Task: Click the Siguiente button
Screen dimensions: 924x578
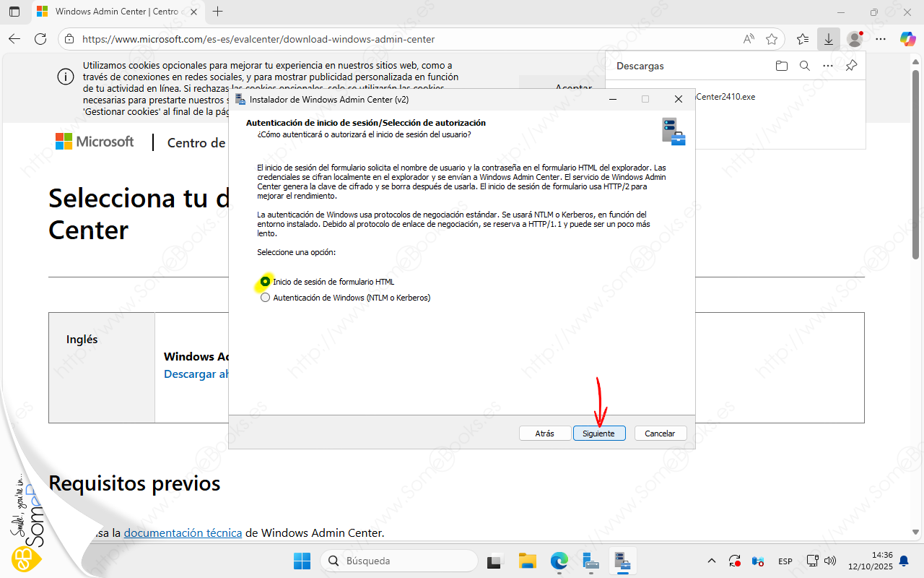Action: pos(598,433)
